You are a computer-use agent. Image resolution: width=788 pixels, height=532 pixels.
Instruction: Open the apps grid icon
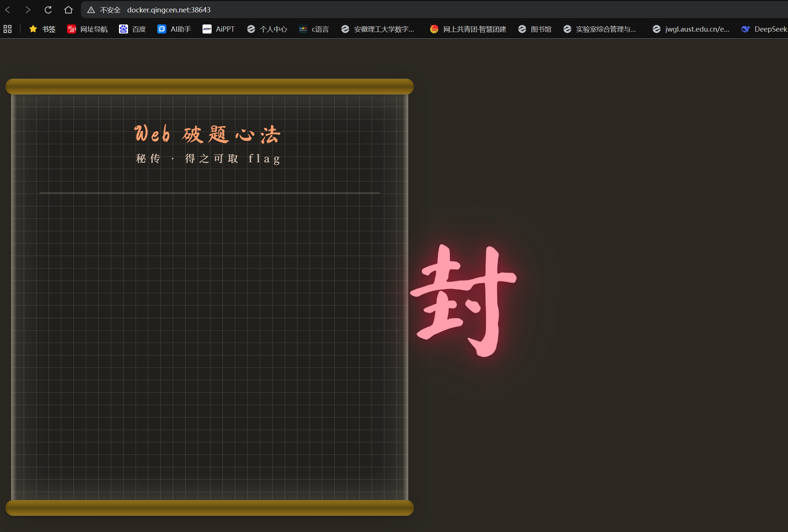click(x=8, y=29)
